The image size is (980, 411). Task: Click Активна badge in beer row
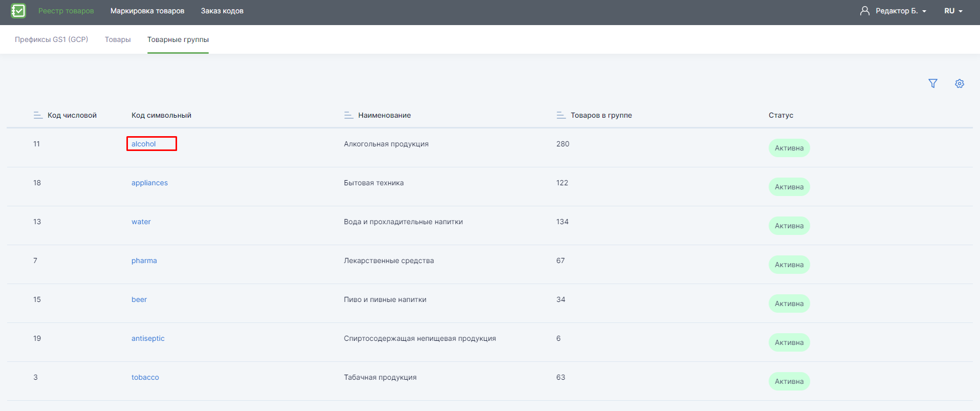[x=789, y=304]
